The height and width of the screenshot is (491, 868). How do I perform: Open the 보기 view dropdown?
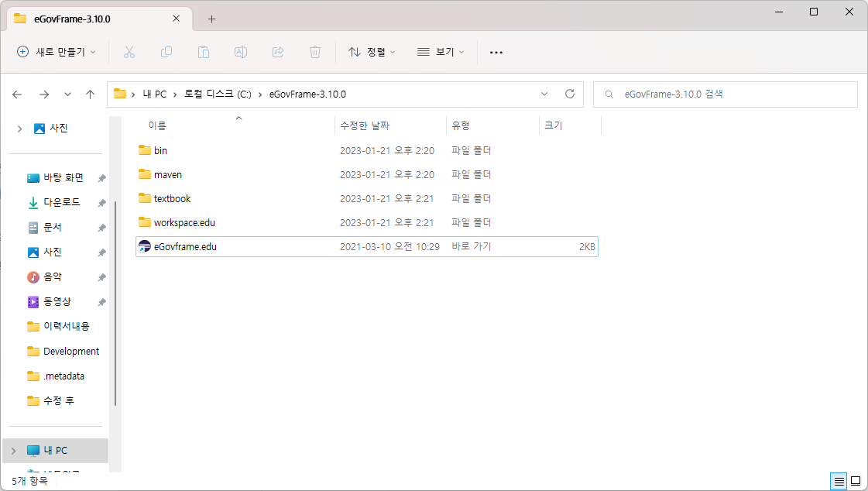pos(440,52)
